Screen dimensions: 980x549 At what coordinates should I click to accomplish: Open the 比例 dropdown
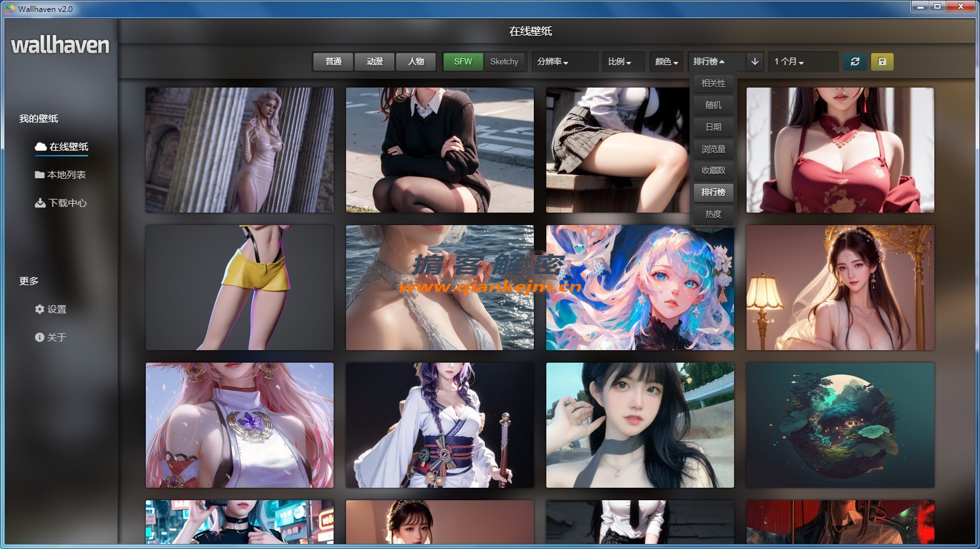point(624,61)
